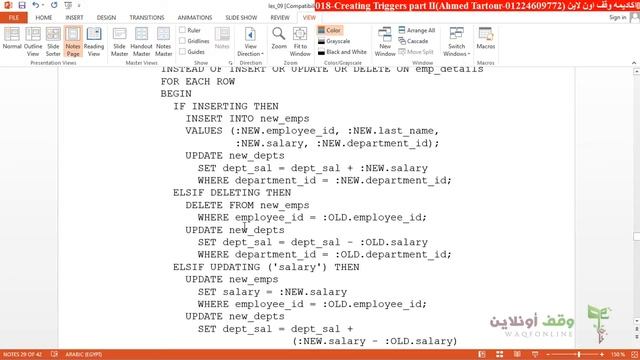Click Notes 29 of 42 indicator
Viewport: 640px width, 360px height.
point(22,354)
